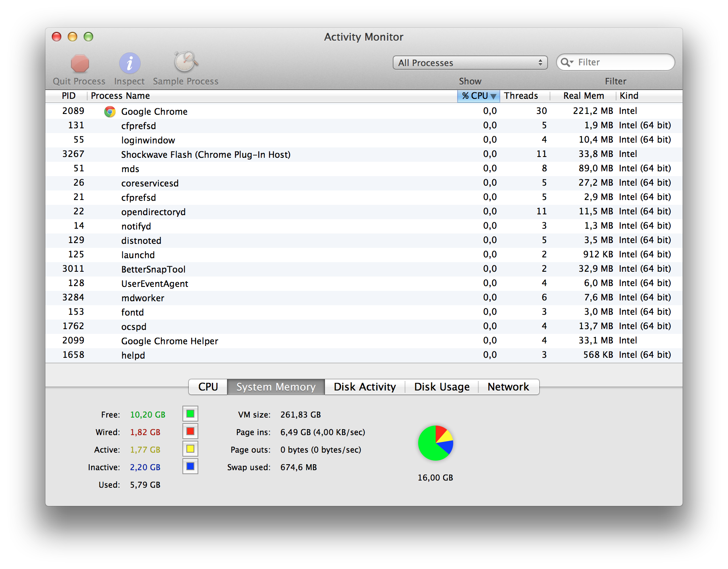Click the 16,00 GB total memory label
Screen dimensions: 728x569
pyautogui.click(x=435, y=478)
